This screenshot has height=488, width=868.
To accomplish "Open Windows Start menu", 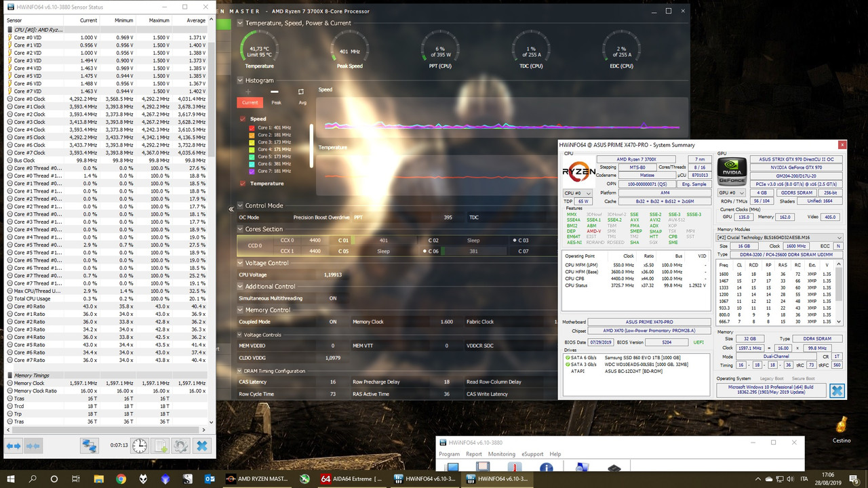I will 12,479.
